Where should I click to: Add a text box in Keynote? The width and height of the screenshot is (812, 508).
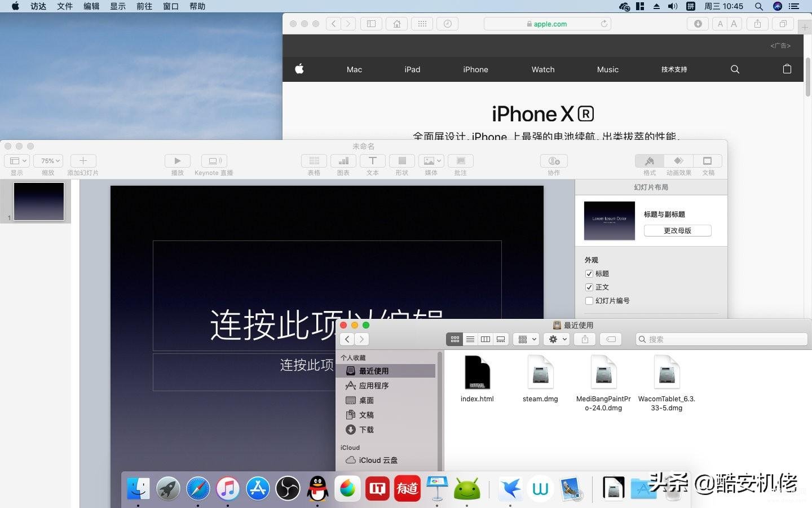[x=373, y=161]
